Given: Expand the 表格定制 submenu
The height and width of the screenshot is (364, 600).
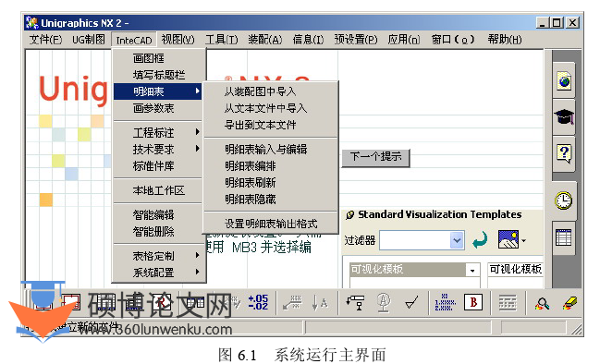Looking at the screenshot, I should 158,256.
